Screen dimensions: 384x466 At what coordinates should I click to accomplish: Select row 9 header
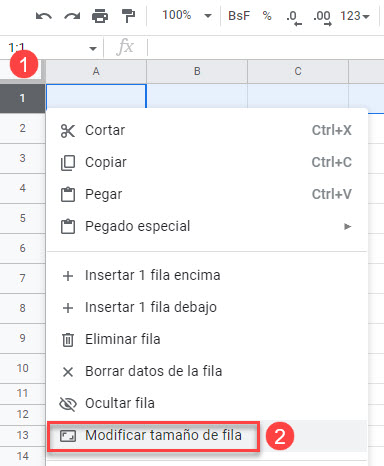(x=22, y=338)
